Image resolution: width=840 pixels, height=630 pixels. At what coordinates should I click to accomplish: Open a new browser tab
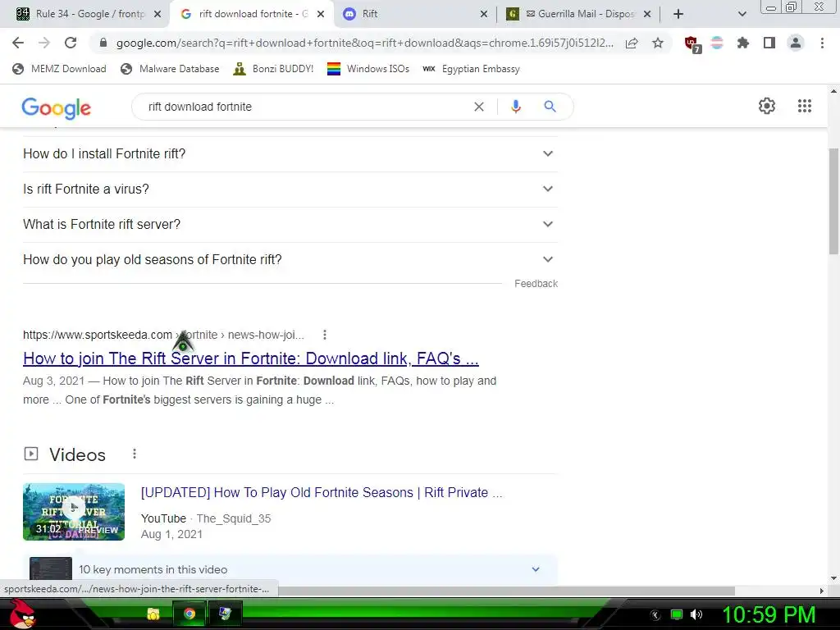tap(678, 14)
